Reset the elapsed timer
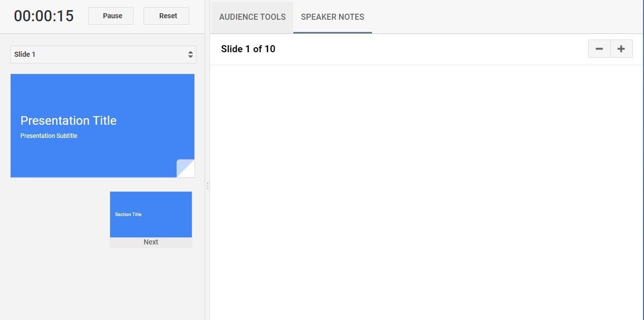 coord(166,16)
